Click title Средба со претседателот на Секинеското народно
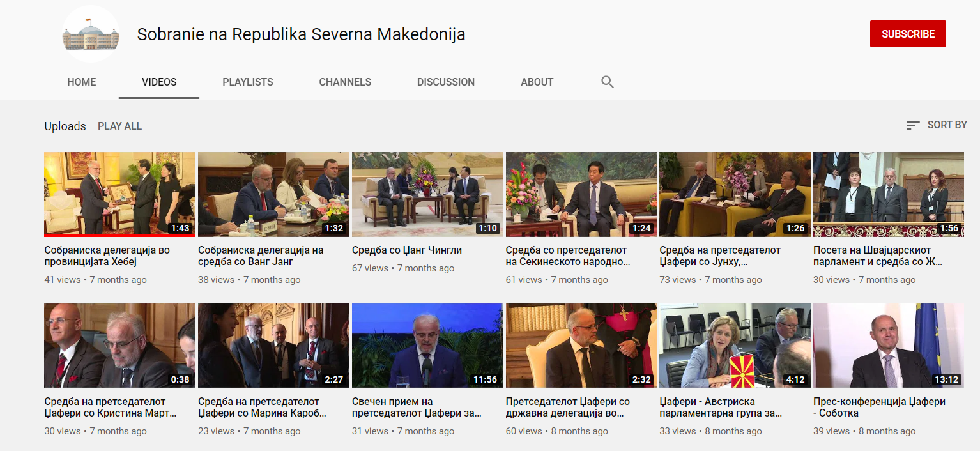This screenshot has height=451, width=980. [569, 256]
